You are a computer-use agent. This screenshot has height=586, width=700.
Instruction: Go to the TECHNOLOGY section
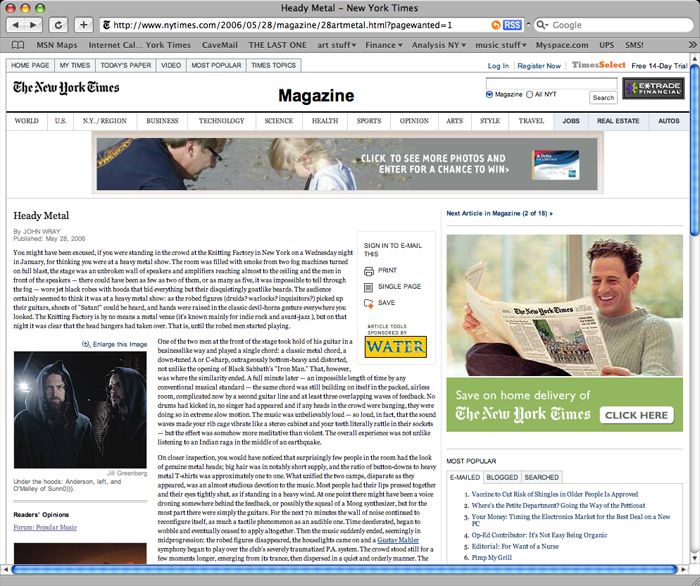(221, 121)
